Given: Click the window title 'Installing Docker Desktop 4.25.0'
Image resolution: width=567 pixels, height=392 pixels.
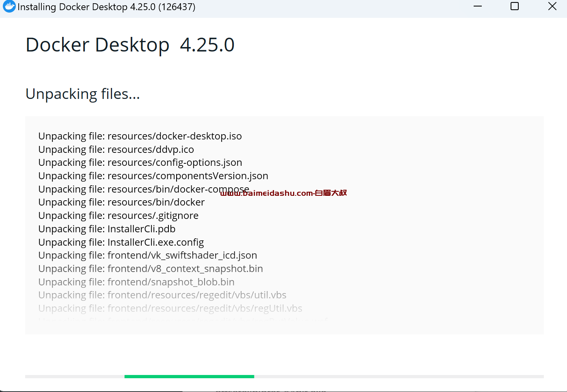Looking at the screenshot, I should (x=106, y=7).
